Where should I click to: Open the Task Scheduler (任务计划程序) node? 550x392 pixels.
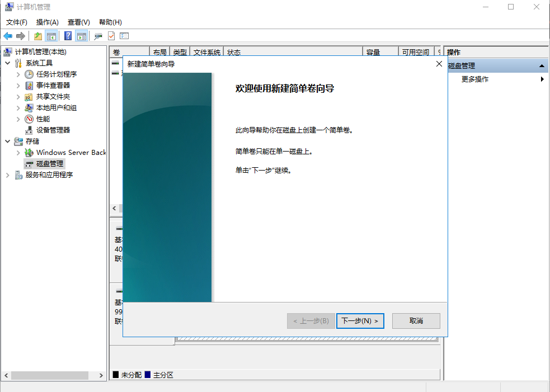click(56, 74)
